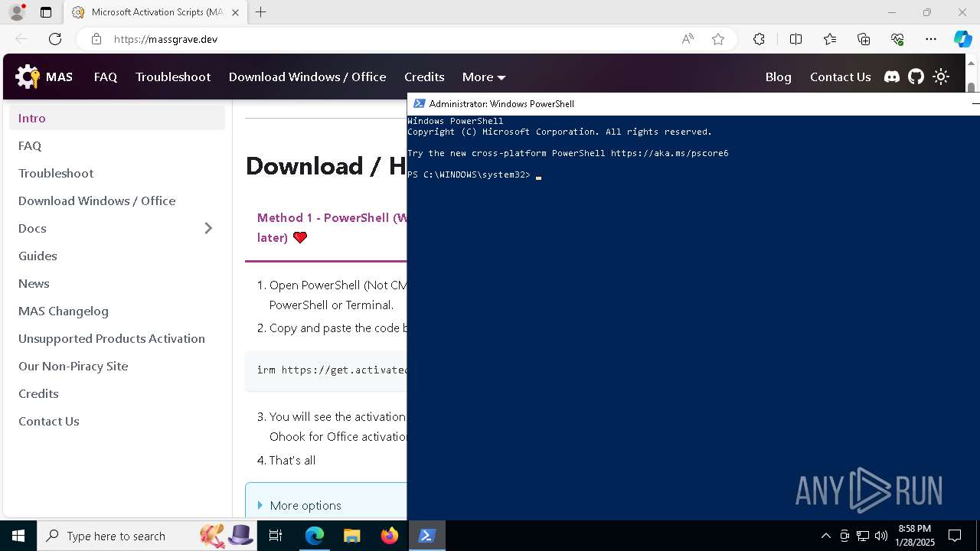Open the Favorites list icon
Screen dimensions: 980x551
pyautogui.click(x=830, y=39)
